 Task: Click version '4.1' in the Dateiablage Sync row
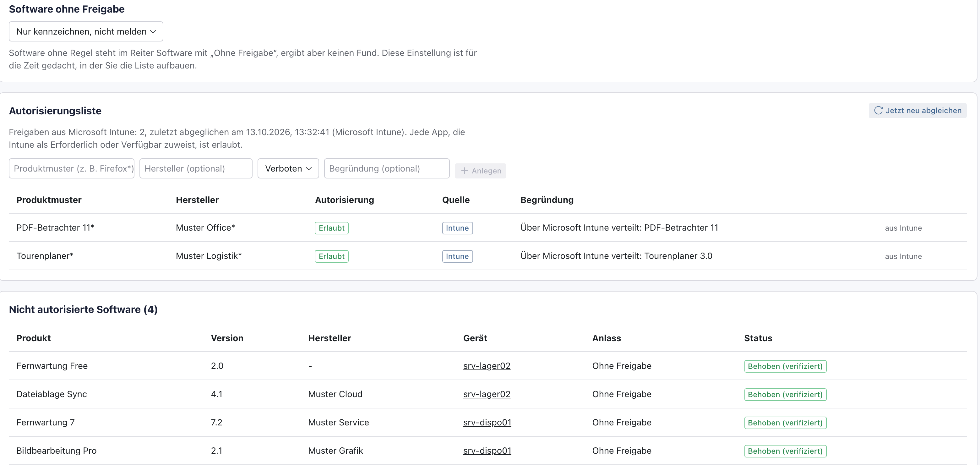pos(216,394)
